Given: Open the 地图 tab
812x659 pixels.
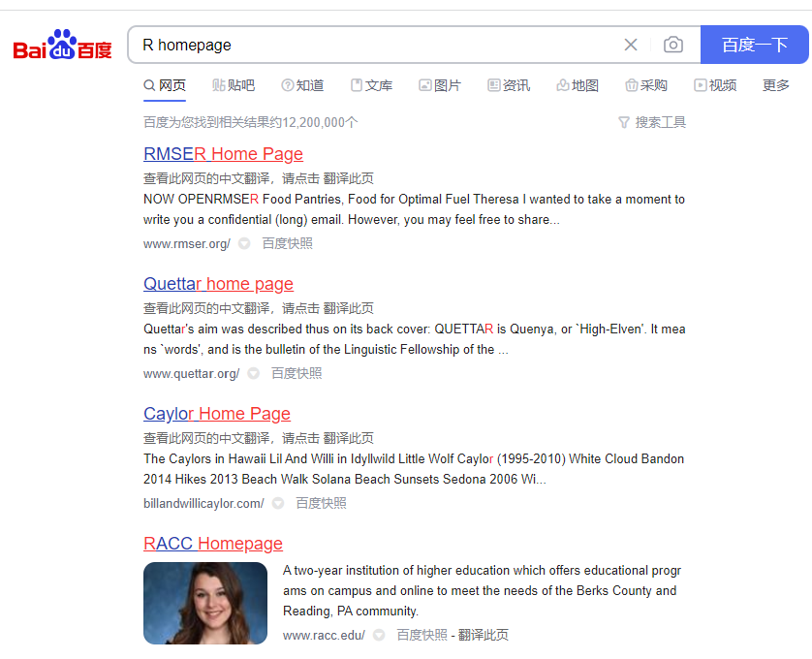Looking at the screenshot, I should pos(578,85).
